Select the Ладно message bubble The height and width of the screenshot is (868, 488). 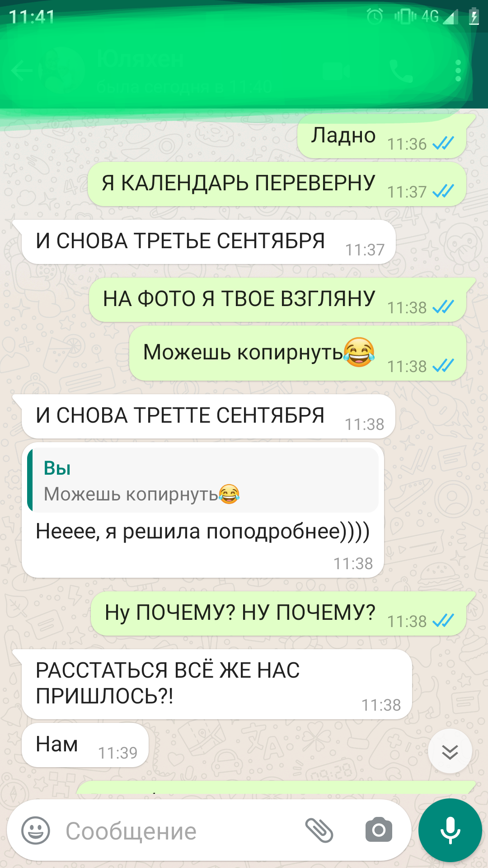click(x=382, y=136)
